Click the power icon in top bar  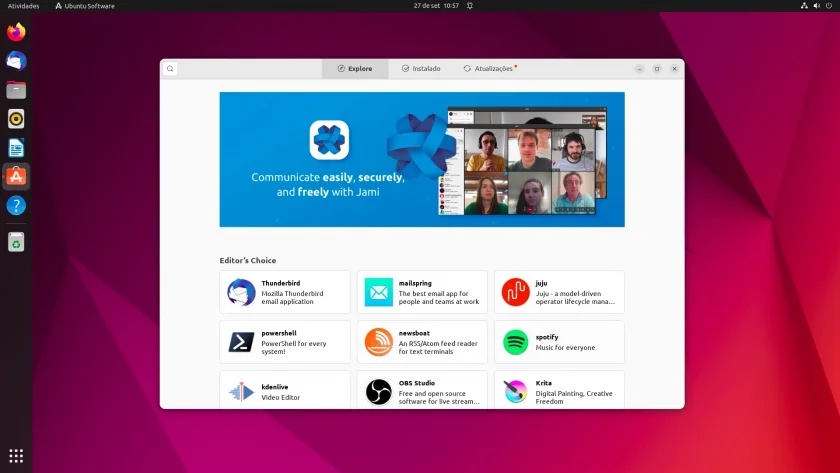point(829,5)
